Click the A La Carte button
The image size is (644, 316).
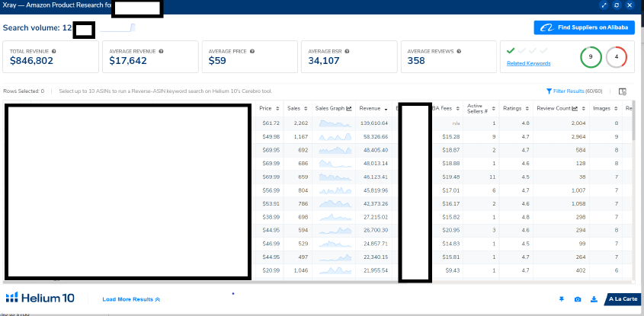pos(623,299)
